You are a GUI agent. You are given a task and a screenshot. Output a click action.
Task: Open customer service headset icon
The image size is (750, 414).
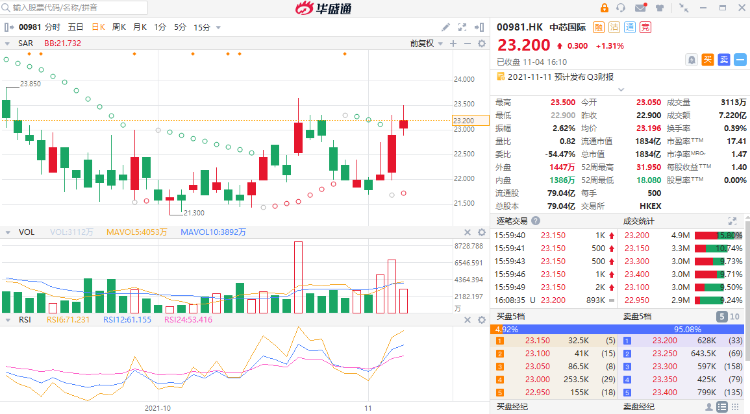coord(621,8)
